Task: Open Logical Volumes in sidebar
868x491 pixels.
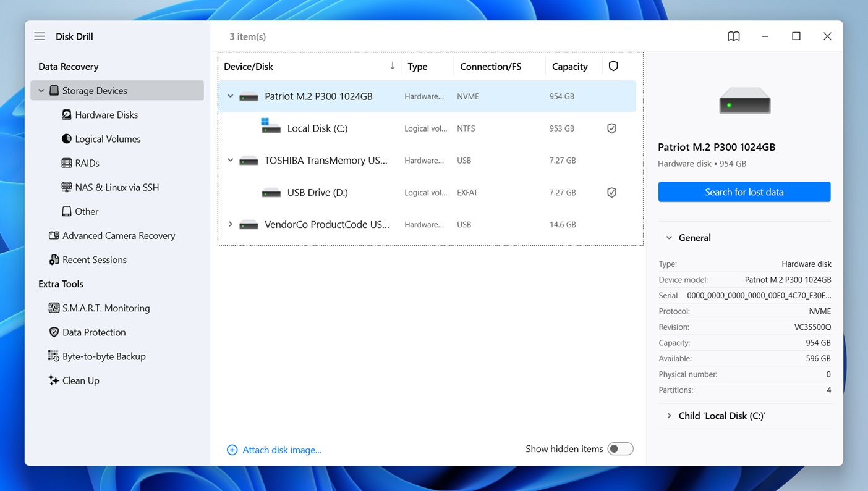Action: (108, 139)
